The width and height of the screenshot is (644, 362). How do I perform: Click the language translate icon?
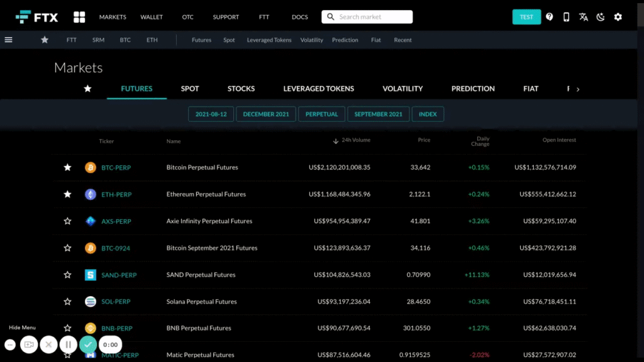584,17
